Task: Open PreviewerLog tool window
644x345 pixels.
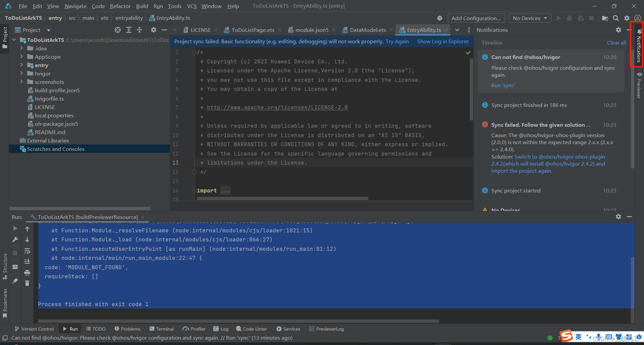Action: click(x=326, y=329)
